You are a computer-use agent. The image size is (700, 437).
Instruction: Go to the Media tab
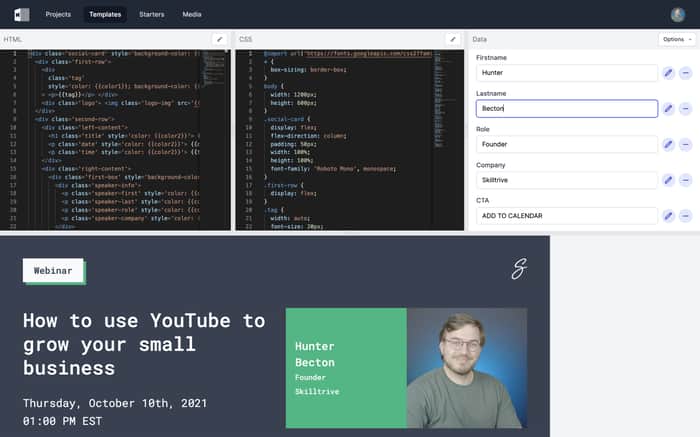(x=192, y=14)
